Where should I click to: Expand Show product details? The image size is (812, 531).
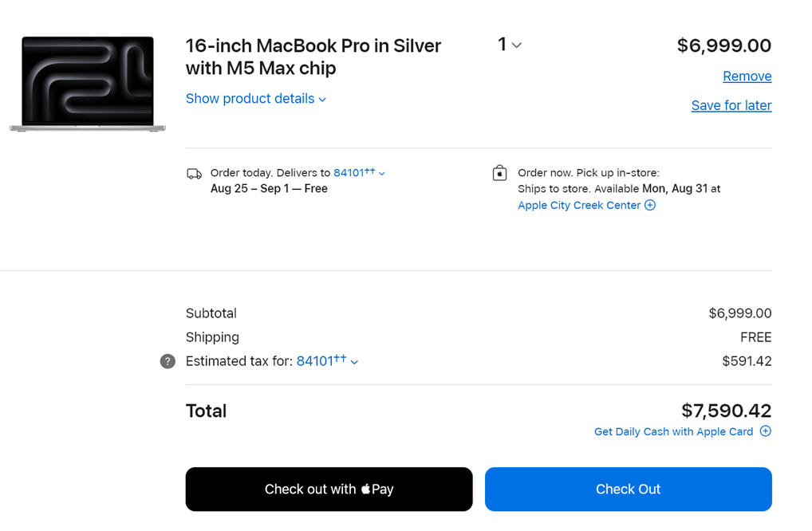[x=256, y=98]
